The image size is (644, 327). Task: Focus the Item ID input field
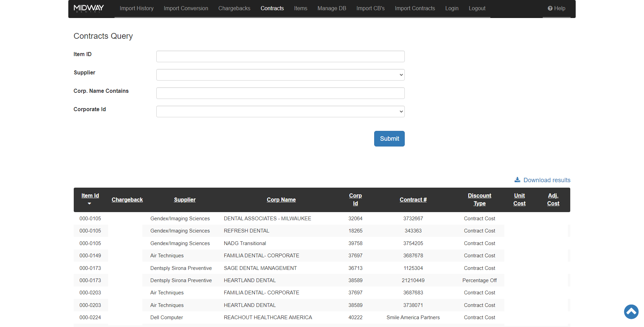280,56
